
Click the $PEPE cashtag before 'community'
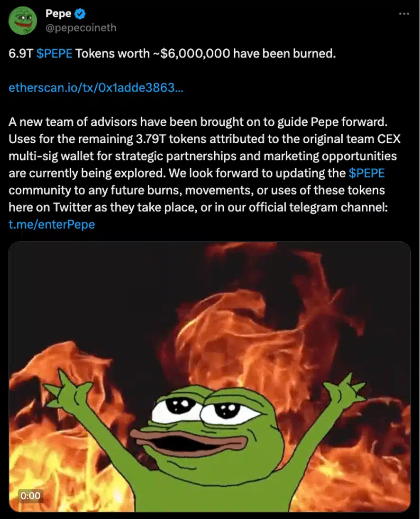point(367,173)
